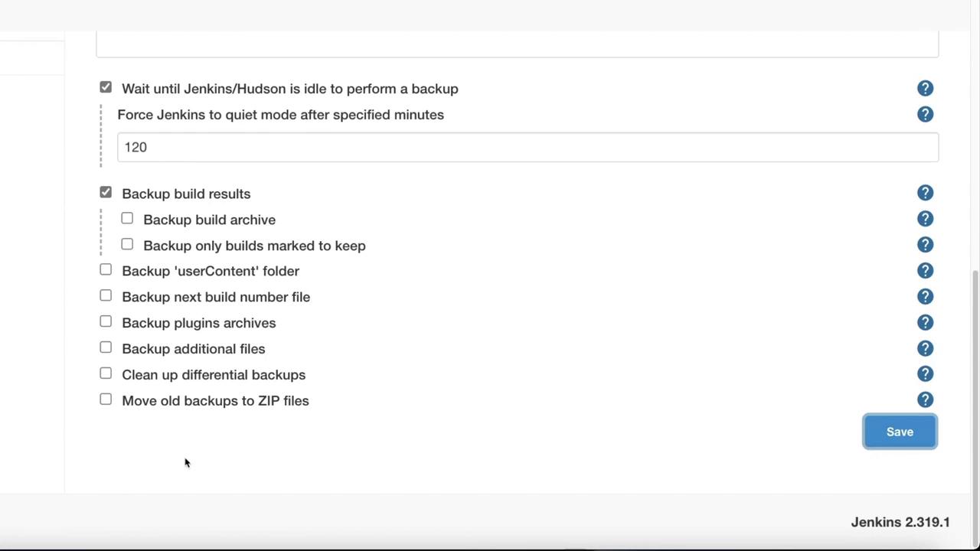
Task: Show help for Backup 'userContent' folder
Action: tap(925, 271)
